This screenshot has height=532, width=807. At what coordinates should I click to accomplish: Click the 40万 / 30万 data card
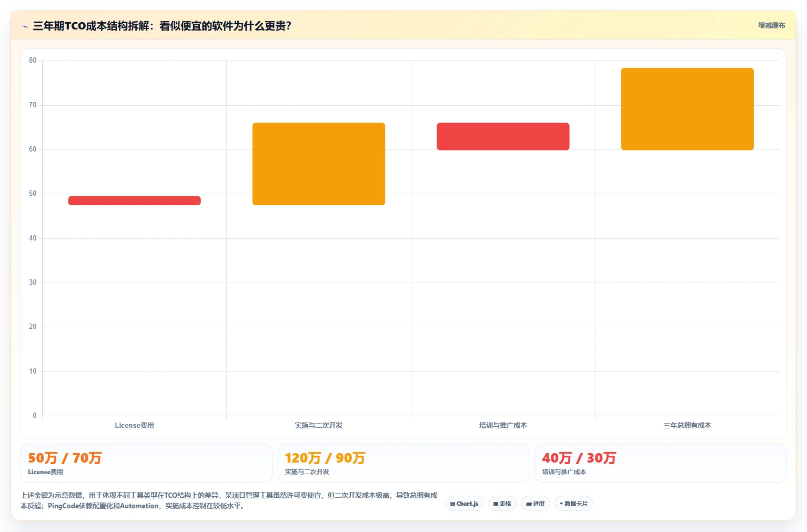[660, 463]
